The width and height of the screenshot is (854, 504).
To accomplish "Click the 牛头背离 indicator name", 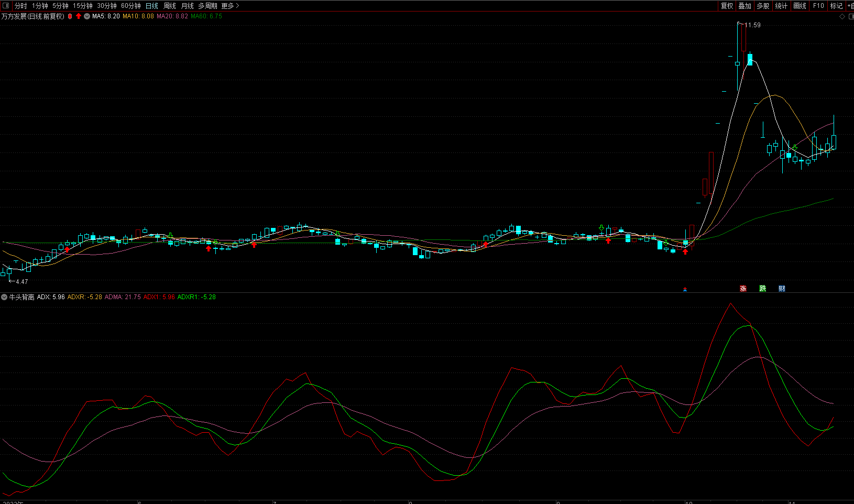I will [x=21, y=297].
